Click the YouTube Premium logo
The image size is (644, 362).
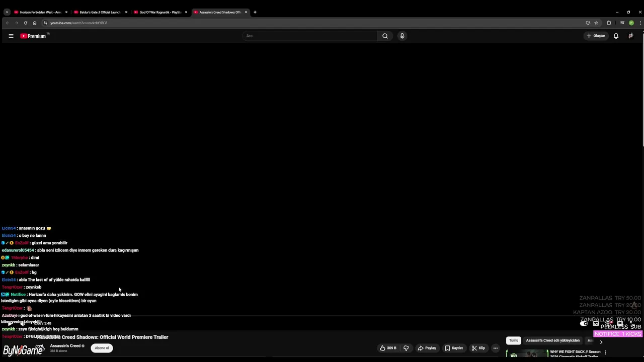click(x=33, y=36)
